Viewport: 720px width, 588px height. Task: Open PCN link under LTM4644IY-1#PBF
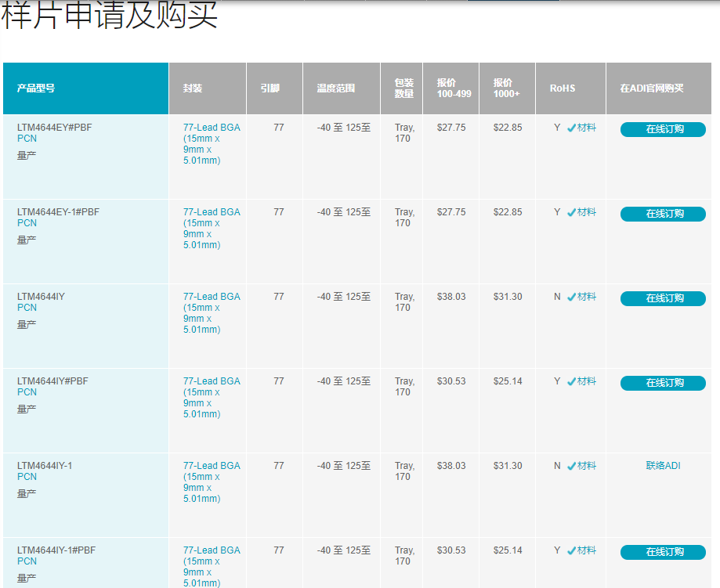click(x=27, y=561)
